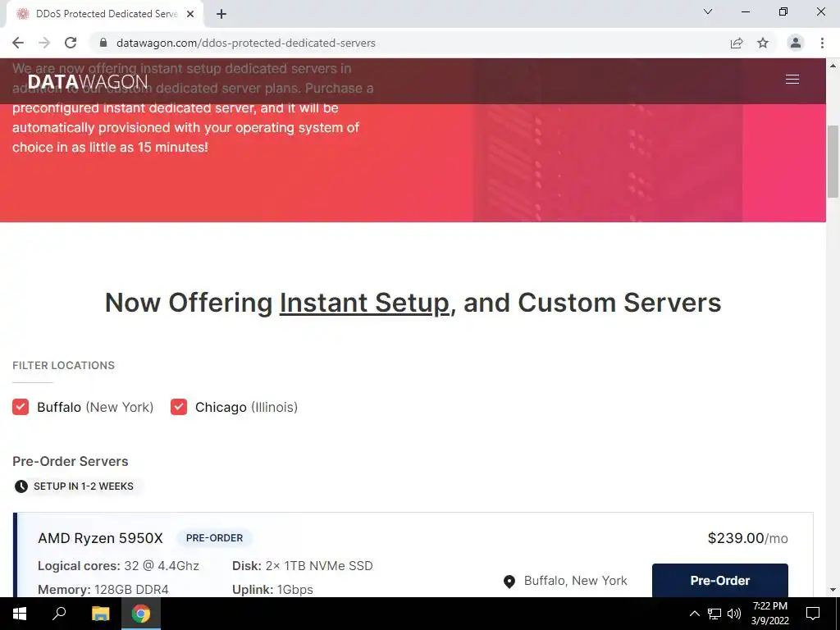840x630 pixels.
Task: Click the scrollbar up arrow
Action: point(833,66)
